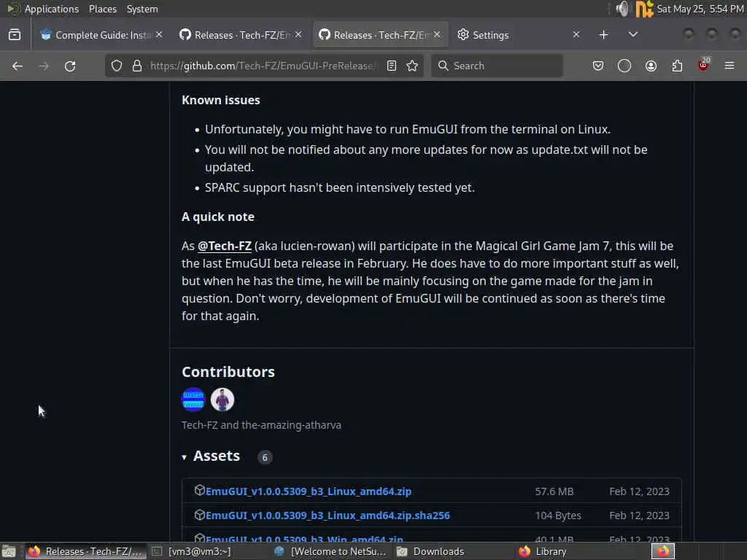This screenshot has width=747, height=560.
Task: Click 'Contributors' heading
Action: tap(228, 371)
